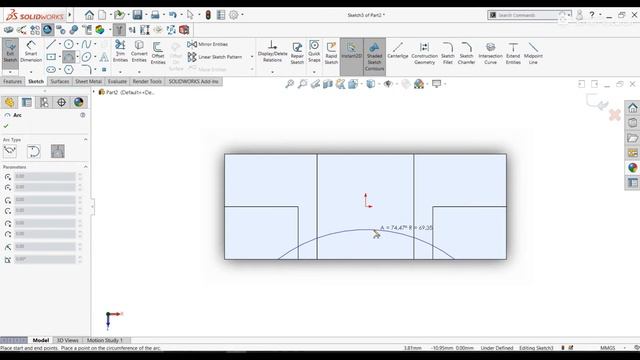Open the DimXpertManager panel tab
The width and height of the screenshot is (640, 360).
(x=61, y=102)
